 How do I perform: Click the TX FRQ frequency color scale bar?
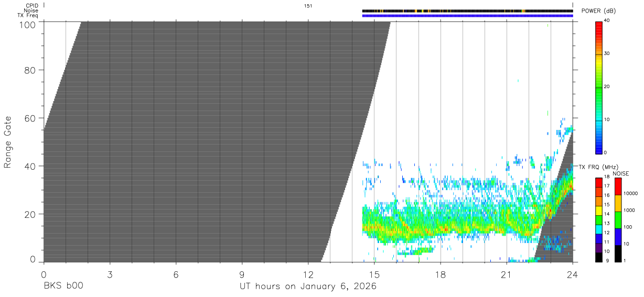pos(599,220)
